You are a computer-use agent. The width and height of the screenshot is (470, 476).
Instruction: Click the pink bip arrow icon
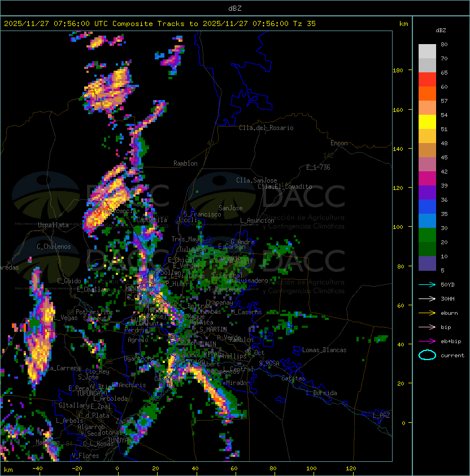click(427, 327)
